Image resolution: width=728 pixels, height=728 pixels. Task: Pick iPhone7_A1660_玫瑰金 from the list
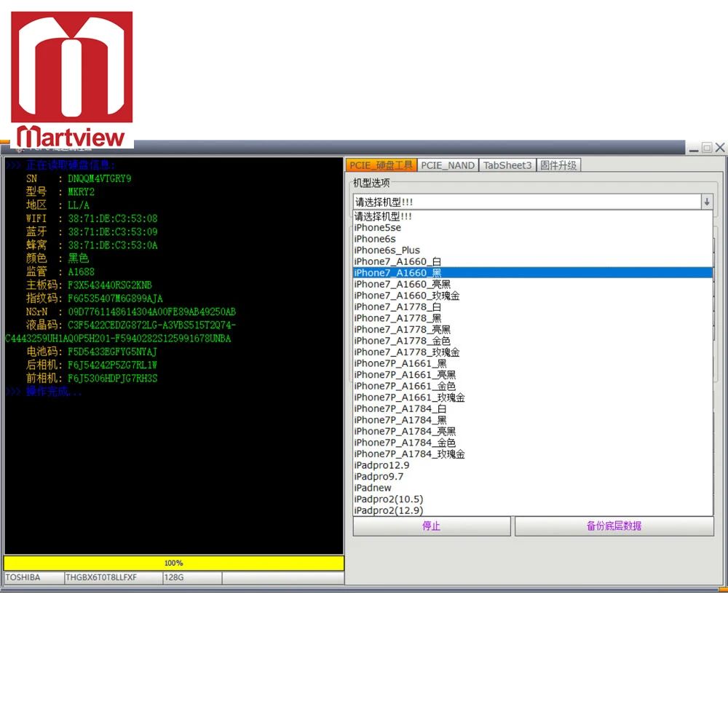pyautogui.click(x=533, y=296)
